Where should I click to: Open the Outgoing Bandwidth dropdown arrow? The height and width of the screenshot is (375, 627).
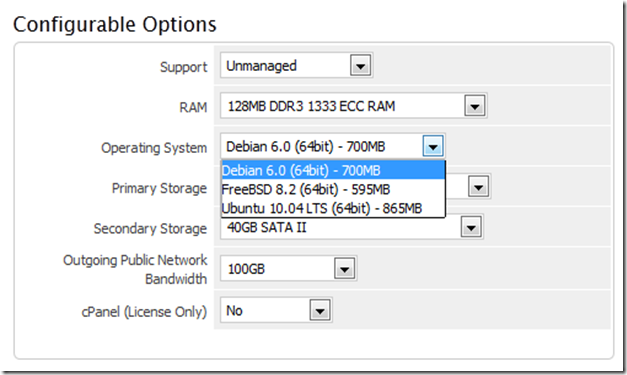point(344,268)
